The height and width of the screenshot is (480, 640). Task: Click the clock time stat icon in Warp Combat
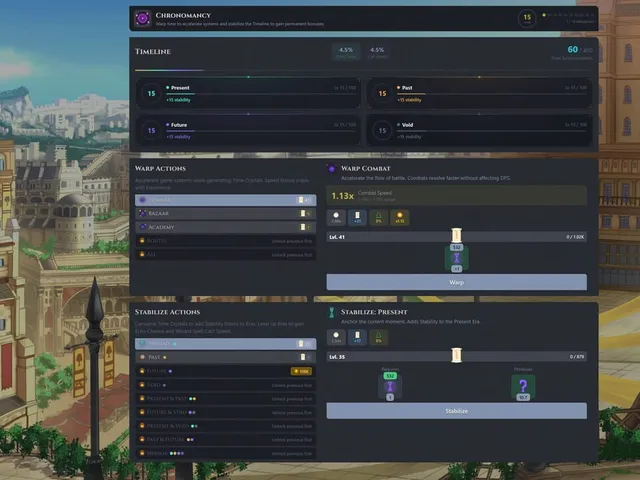click(336, 218)
